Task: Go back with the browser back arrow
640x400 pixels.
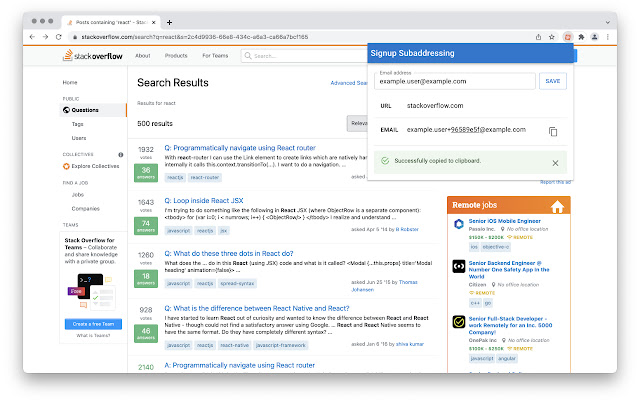Action: pos(32,37)
